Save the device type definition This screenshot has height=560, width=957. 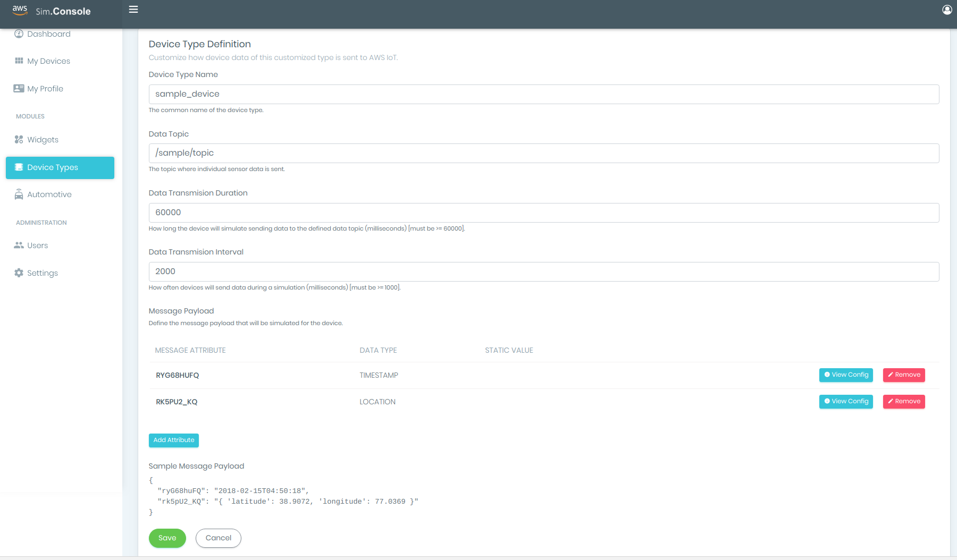167,538
